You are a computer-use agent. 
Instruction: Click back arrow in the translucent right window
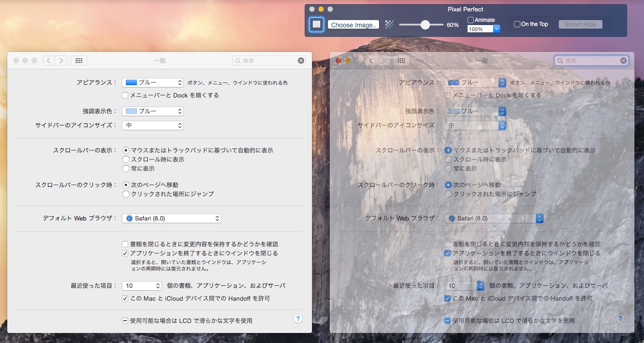point(371,61)
